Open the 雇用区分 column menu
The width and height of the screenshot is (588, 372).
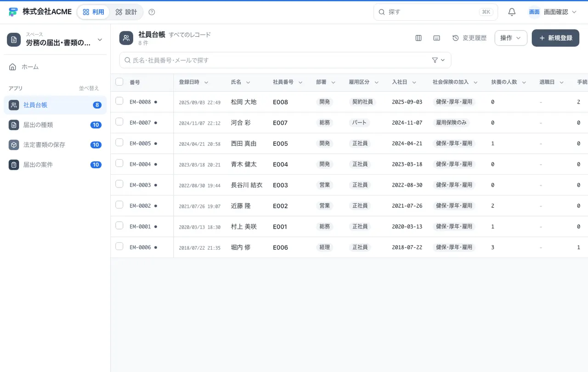377,82
